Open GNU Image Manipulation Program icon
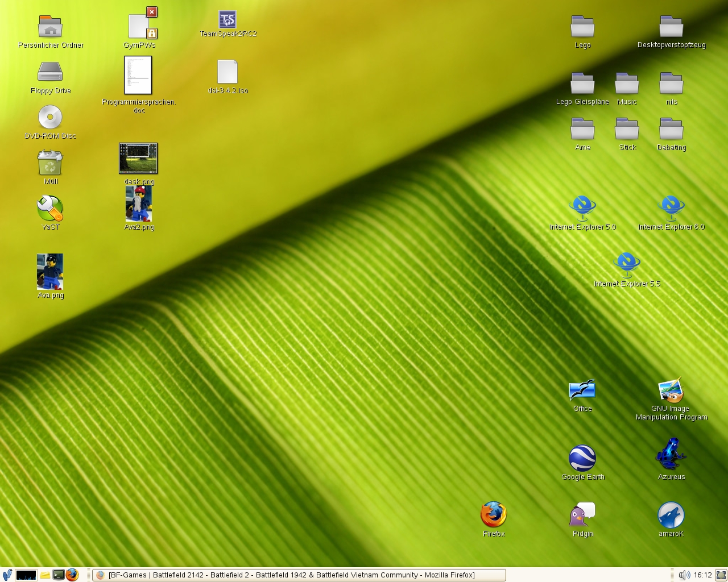The height and width of the screenshot is (582, 728). (671, 391)
